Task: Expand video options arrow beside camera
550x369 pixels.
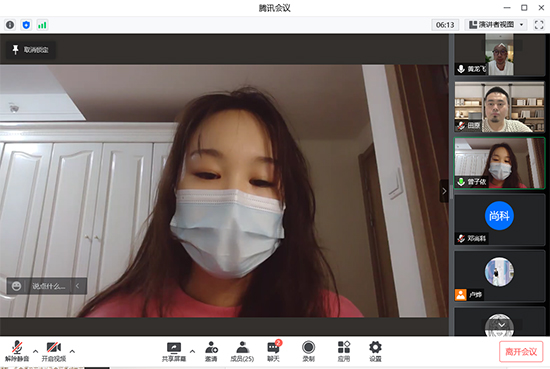Action: click(72, 351)
